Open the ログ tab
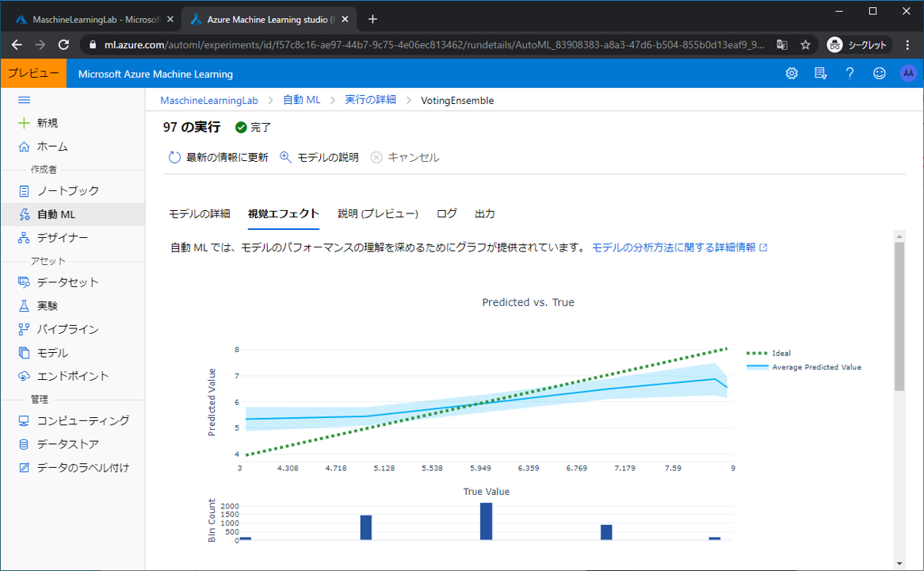This screenshot has width=924, height=571. 447,214
